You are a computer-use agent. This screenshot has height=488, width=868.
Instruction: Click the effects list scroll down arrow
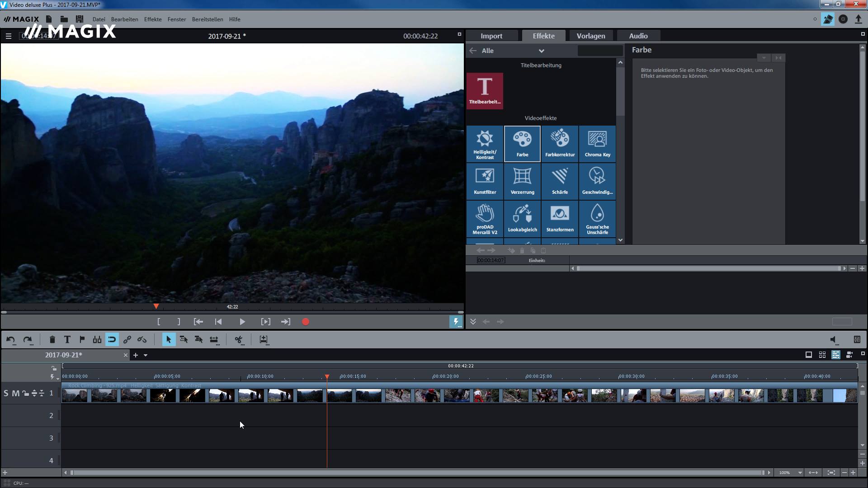[x=620, y=240]
